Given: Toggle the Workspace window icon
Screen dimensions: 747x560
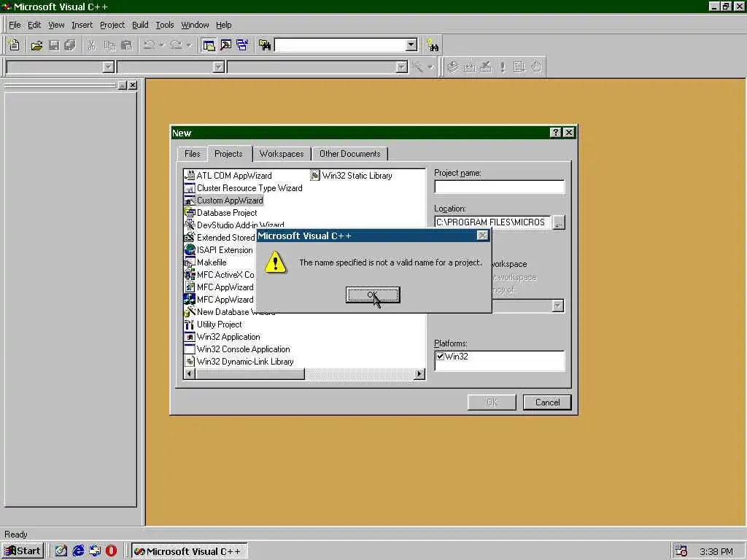Looking at the screenshot, I should pos(209,45).
